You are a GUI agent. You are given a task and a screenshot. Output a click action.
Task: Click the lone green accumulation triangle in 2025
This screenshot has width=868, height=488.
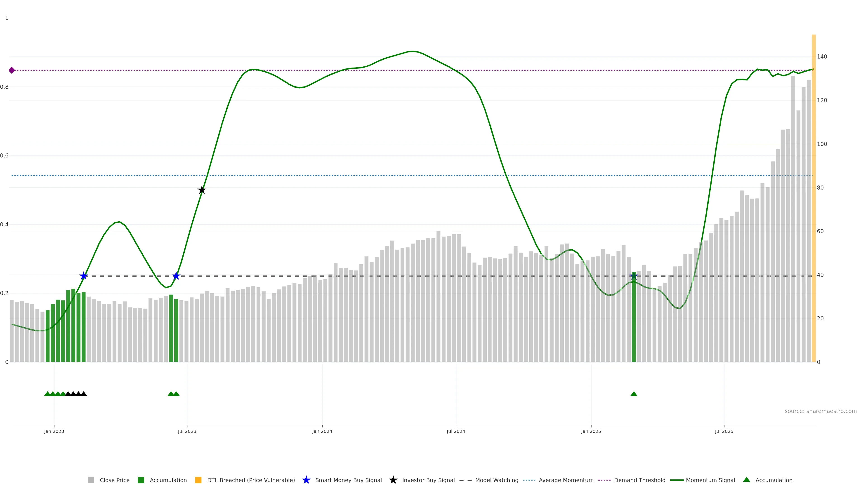(x=633, y=394)
